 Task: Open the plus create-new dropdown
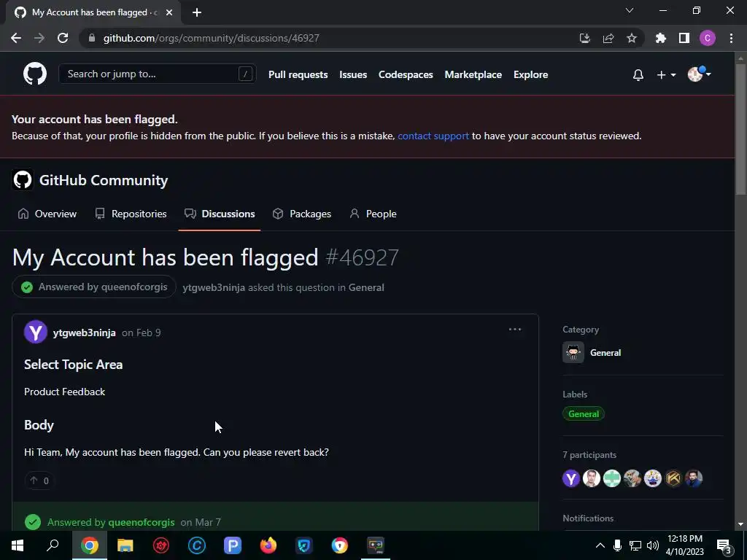[666, 75]
